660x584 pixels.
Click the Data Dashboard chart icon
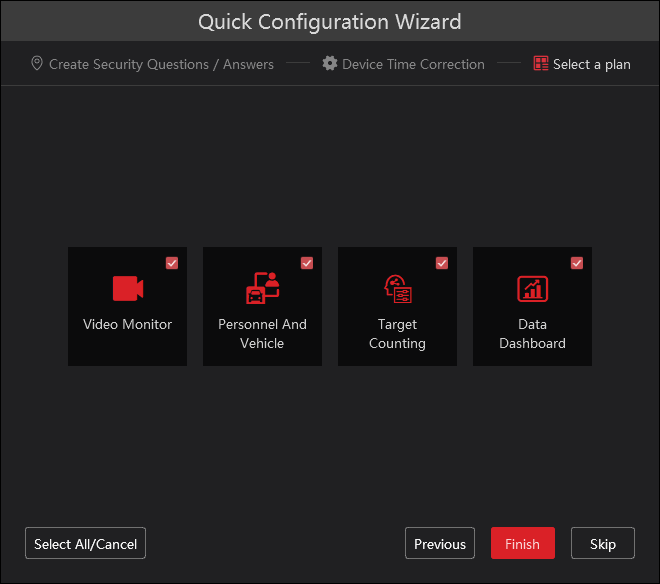tap(532, 289)
